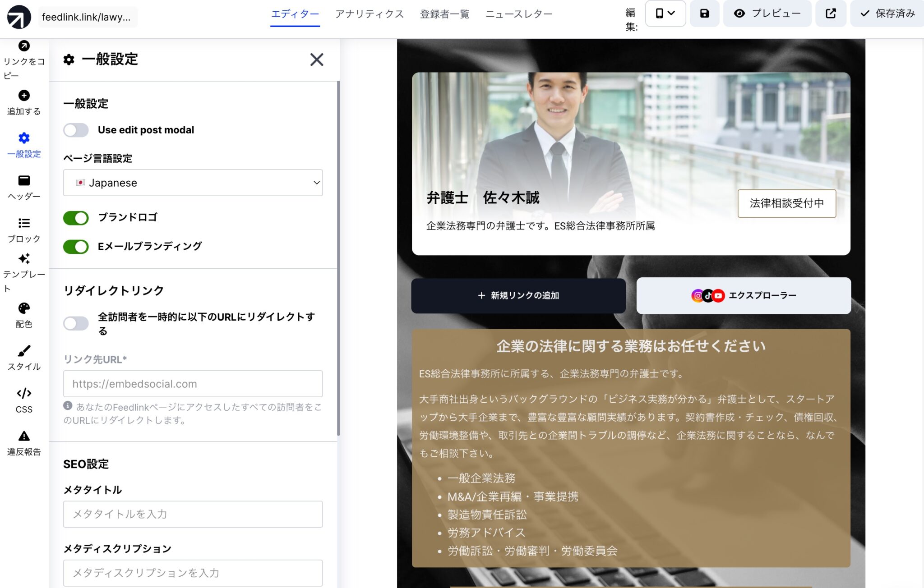The image size is (924, 588).
Task: Click the 労務アドバイス list item
Action: pos(486,533)
